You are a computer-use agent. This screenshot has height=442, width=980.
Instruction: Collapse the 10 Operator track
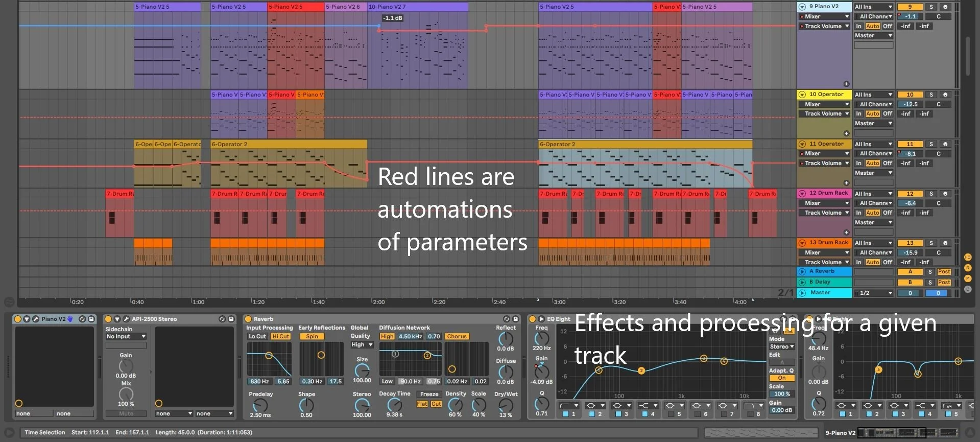click(802, 95)
